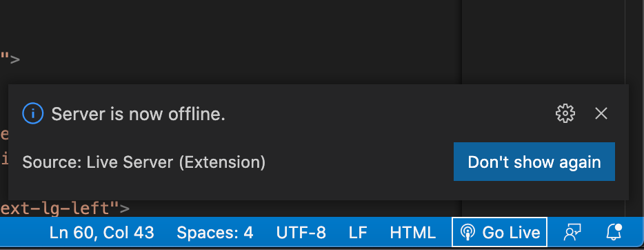The width and height of the screenshot is (644, 250).
Task: Change indentation via Spaces: 4
Action: point(215,233)
